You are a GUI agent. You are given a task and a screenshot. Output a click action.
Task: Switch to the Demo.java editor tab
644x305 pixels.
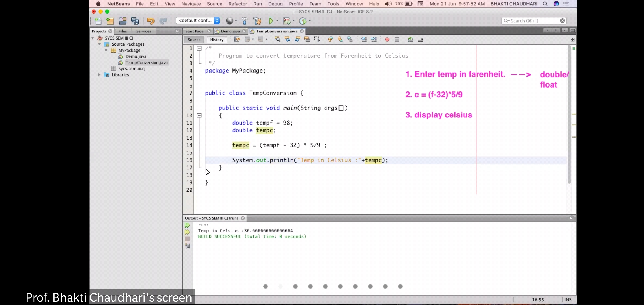click(230, 31)
